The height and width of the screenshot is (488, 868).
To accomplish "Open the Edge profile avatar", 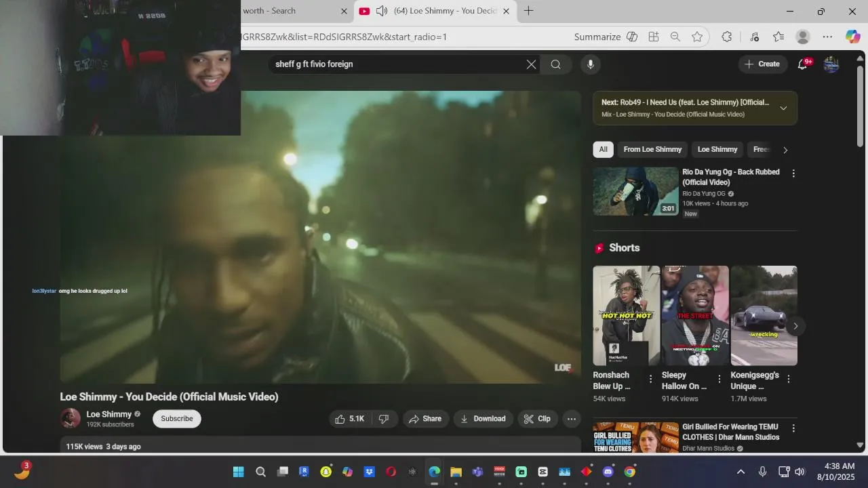I will (803, 37).
